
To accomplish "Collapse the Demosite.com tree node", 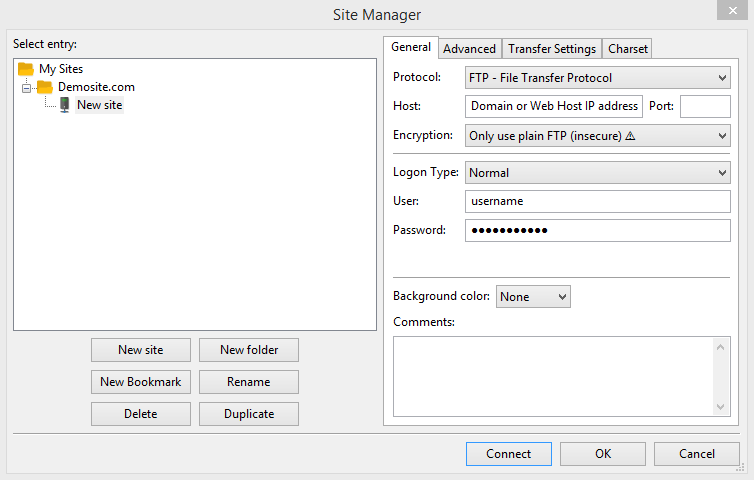I will pos(27,87).
